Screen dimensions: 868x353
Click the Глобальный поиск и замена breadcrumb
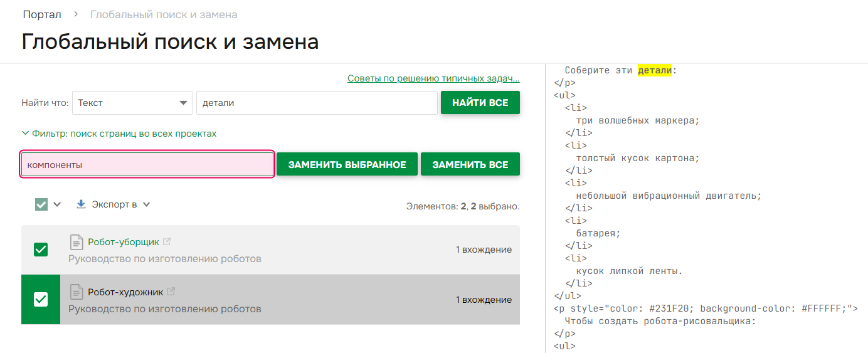coord(164,14)
